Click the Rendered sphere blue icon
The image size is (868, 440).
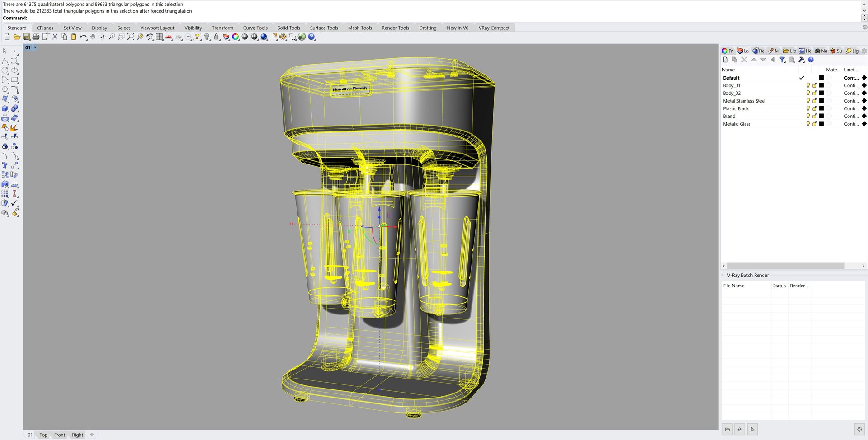pyautogui.click(x=264, y=37)
